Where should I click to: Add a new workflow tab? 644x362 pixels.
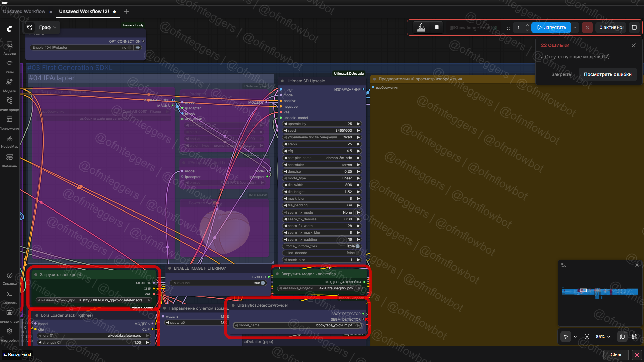pyautogui.click(x=126, y=12)
